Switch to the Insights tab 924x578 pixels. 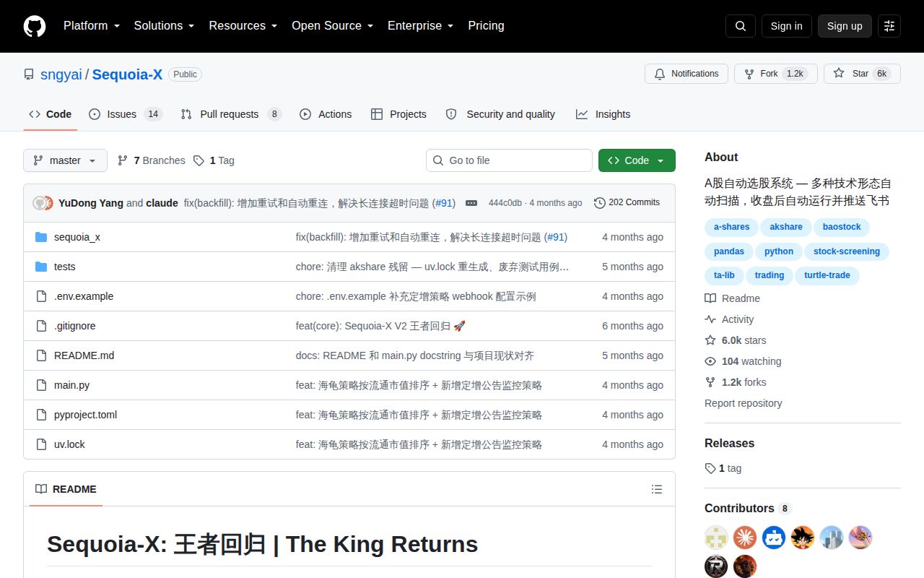coord(603,114)
